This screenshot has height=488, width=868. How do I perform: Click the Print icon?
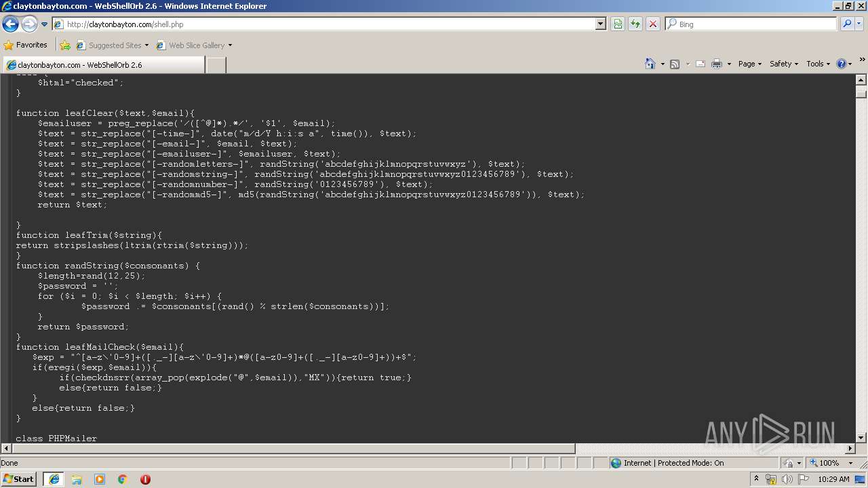pyautogui.click(x=717, y=64)
